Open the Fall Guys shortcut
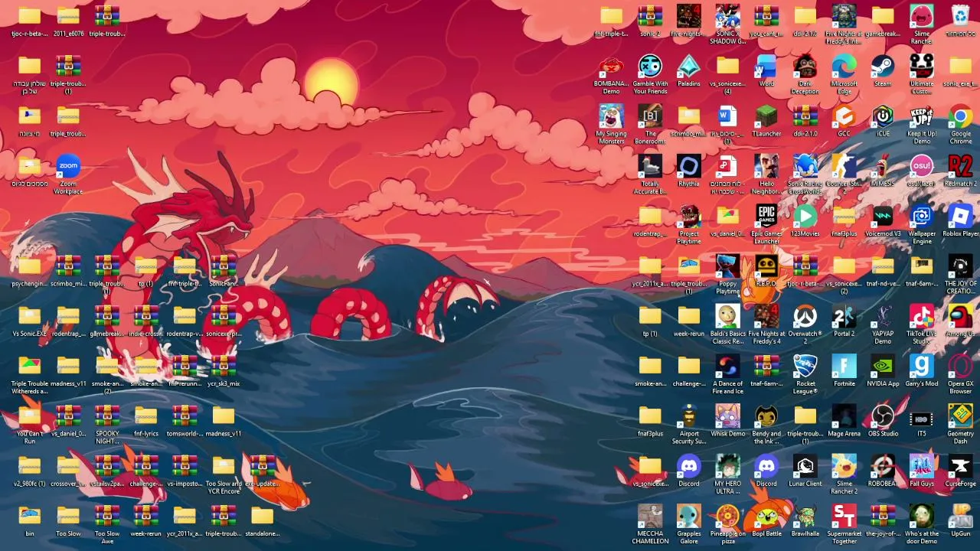 [921, 467]
